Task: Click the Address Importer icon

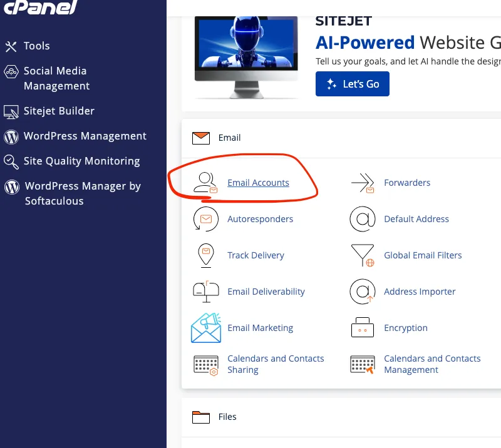Action: coord(363,292)
